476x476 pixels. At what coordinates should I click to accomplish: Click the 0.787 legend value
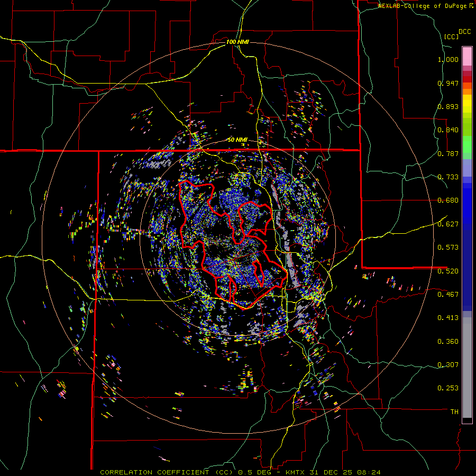pyautogui.click(x=448, y=153)
